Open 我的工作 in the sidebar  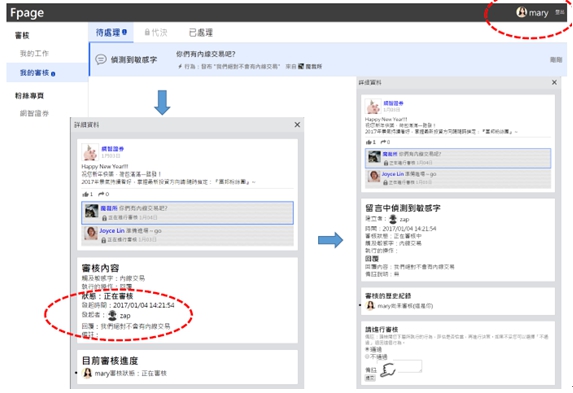pos(34,53)
